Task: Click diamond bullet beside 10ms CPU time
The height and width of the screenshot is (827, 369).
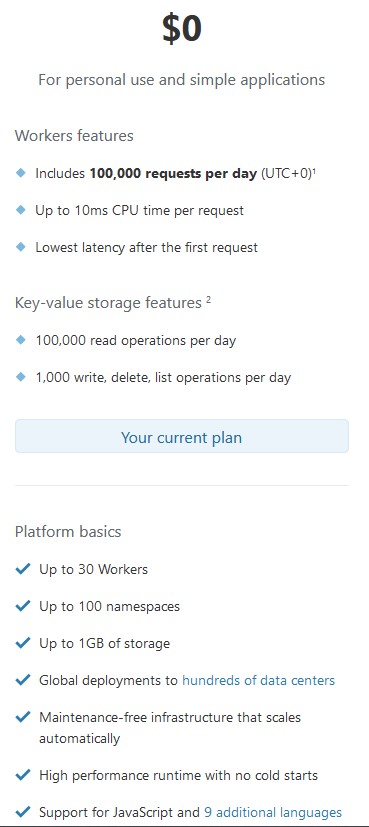Action: click(21, 210)
